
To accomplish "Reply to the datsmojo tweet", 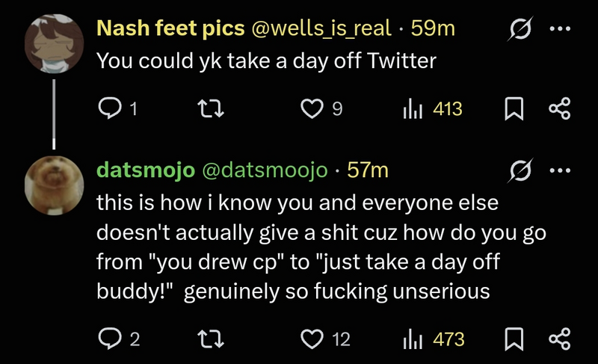I will coord(109,339).
